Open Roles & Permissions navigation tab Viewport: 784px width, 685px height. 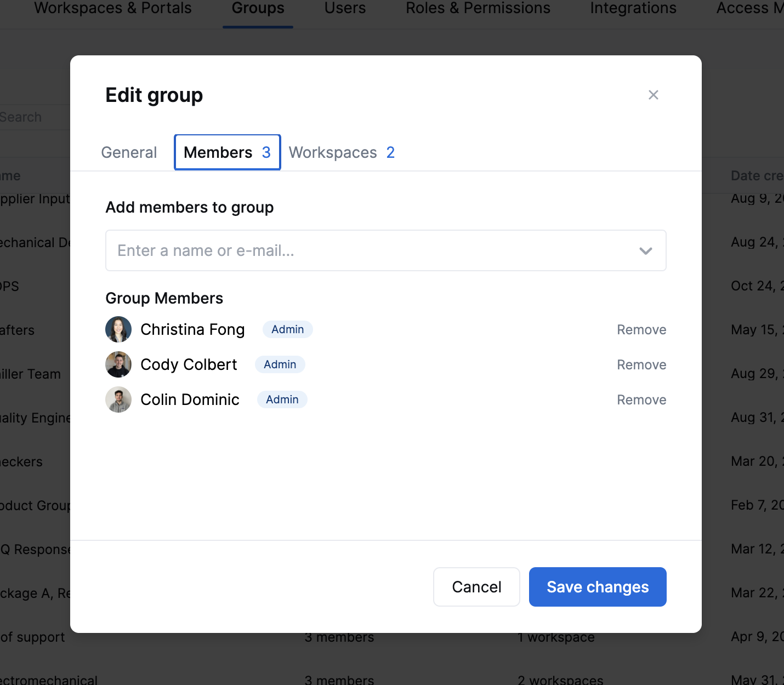tap(478, 8)
